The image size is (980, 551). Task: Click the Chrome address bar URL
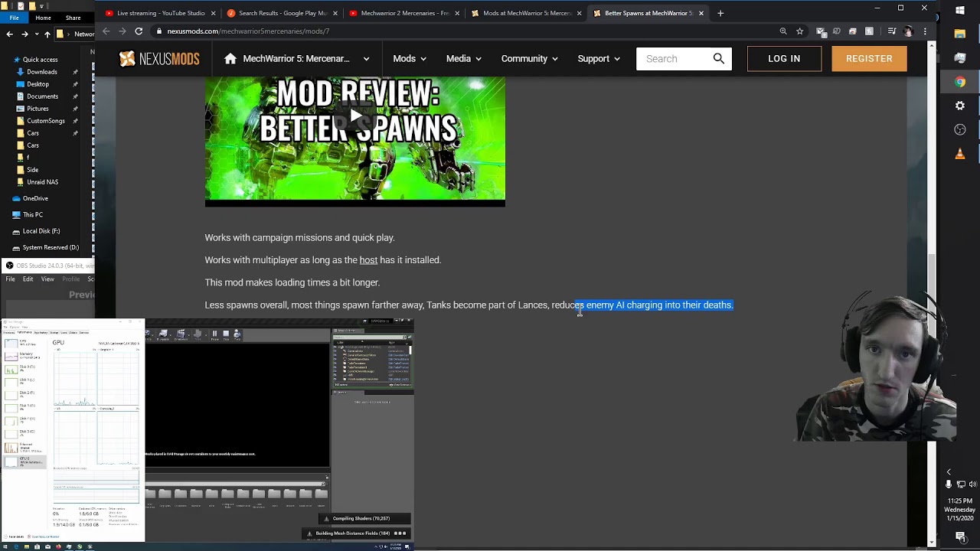tap(248, 31)
